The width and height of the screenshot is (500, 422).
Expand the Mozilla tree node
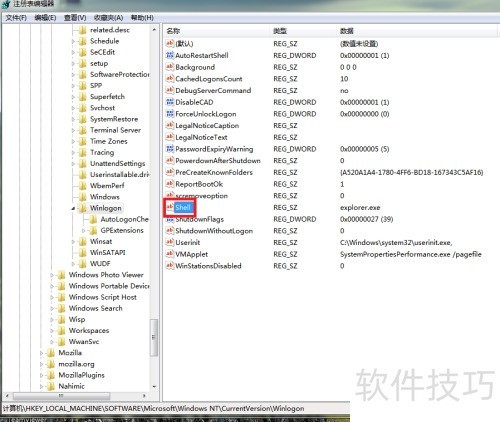tap(41, 353)
